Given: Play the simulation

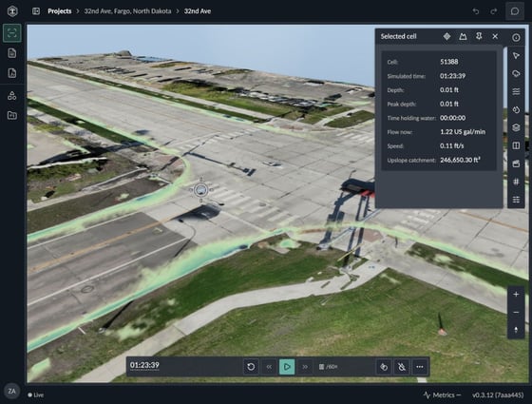Looking at the screenshot, I should (287, 367).
